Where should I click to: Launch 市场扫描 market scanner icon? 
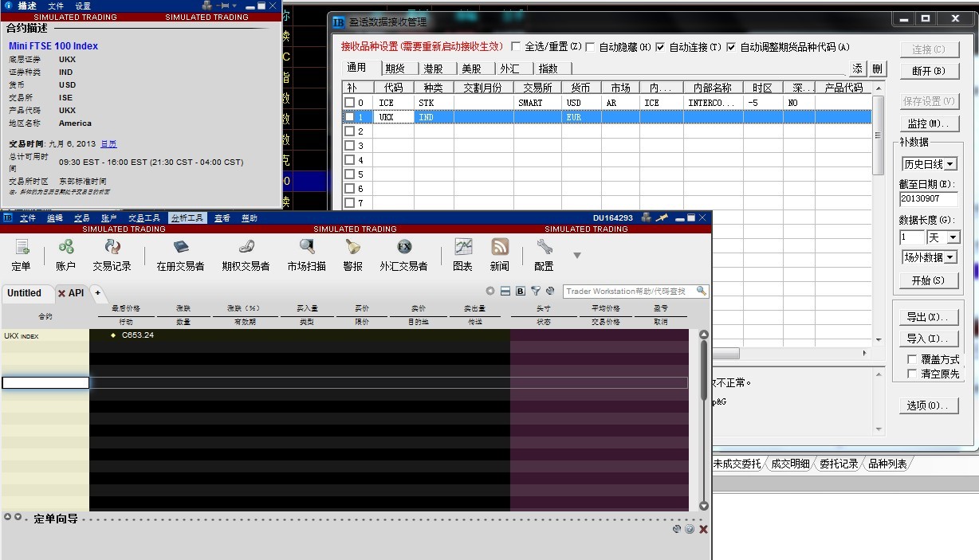[306, 254]
